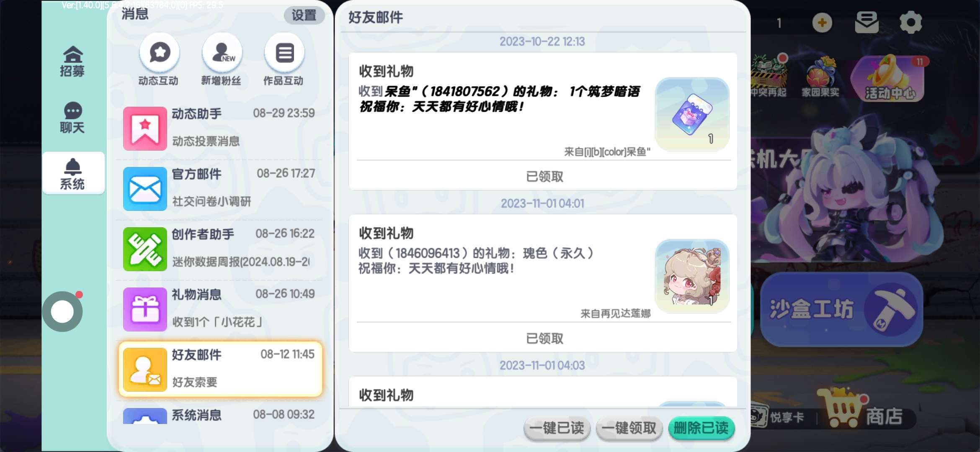Switch to the 聊天 tab
Image resolution: width=980 pixels, height=452 pixels.
coord(72,118)
